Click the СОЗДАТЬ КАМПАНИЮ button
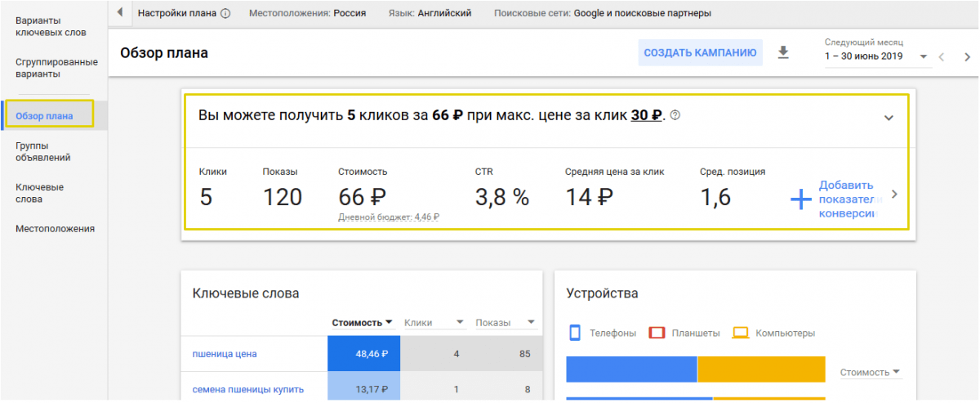This screenshot has height=403, width=980. click(700, 53)
